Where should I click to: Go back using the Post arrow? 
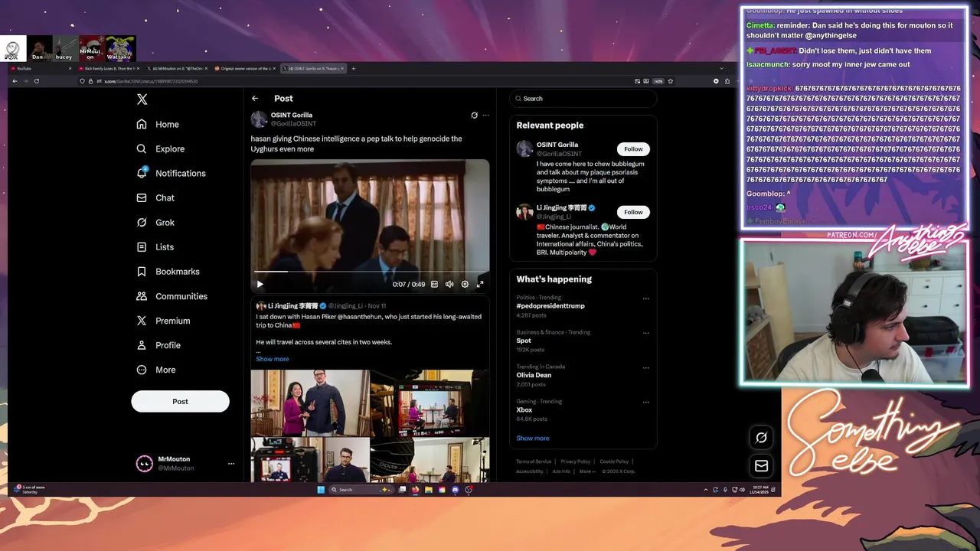(255, 98)
